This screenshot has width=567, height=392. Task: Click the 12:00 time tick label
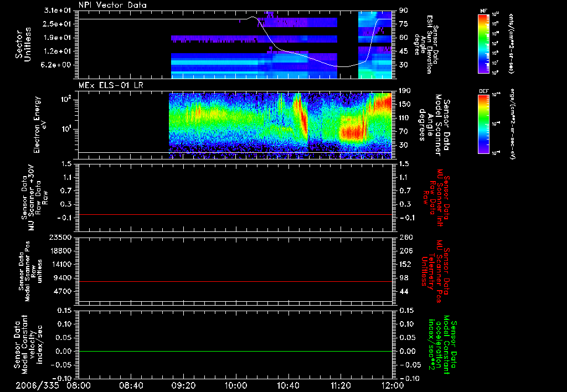[393, 385]
